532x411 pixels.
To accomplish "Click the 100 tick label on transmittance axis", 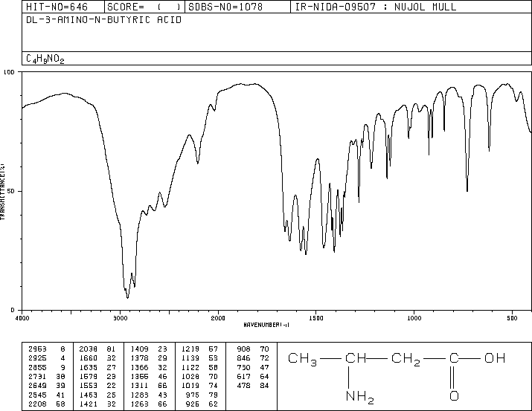I will coord(9,72).
